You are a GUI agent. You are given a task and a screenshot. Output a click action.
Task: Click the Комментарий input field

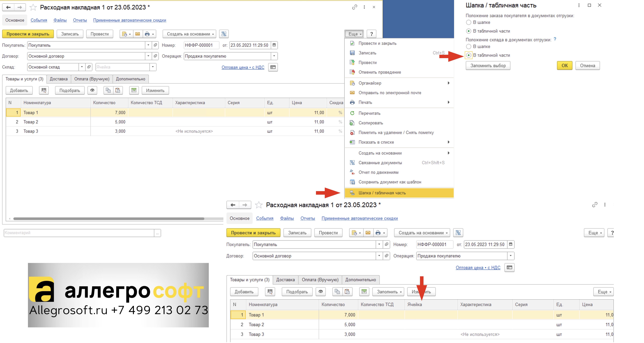tap(79, 233)
